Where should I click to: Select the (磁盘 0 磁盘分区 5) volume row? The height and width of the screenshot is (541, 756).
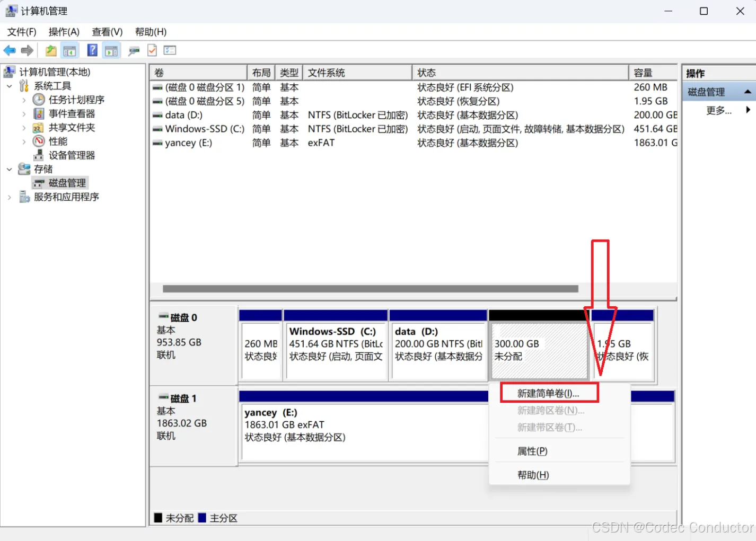pyautogui.click(x=414, y=101)
